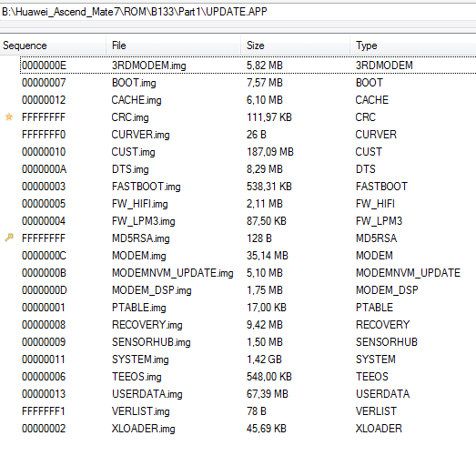
Task: Select the RECOVERY.img entry
Action: 248,325
